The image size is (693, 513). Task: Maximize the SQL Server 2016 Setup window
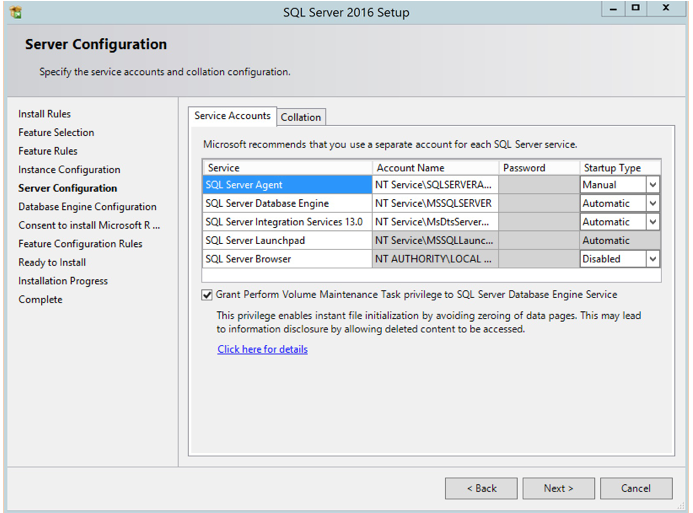pyautogui.click(x=635, y=9)
